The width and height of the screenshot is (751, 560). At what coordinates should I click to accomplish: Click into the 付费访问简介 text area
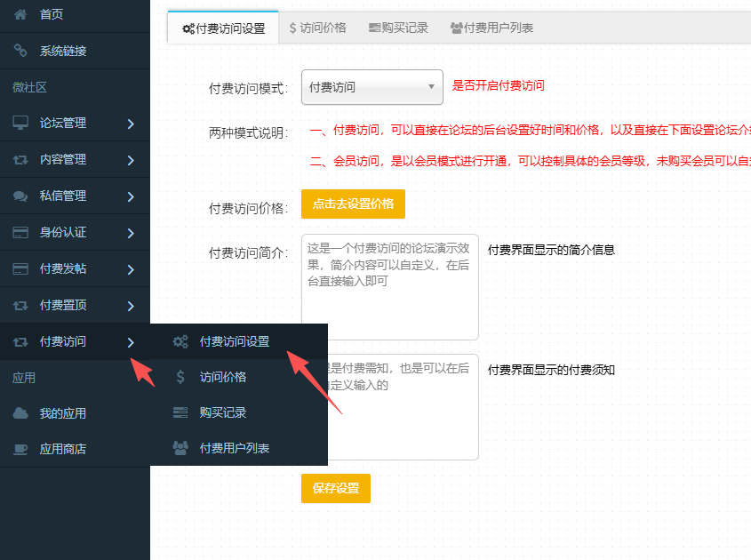point(389,286)
